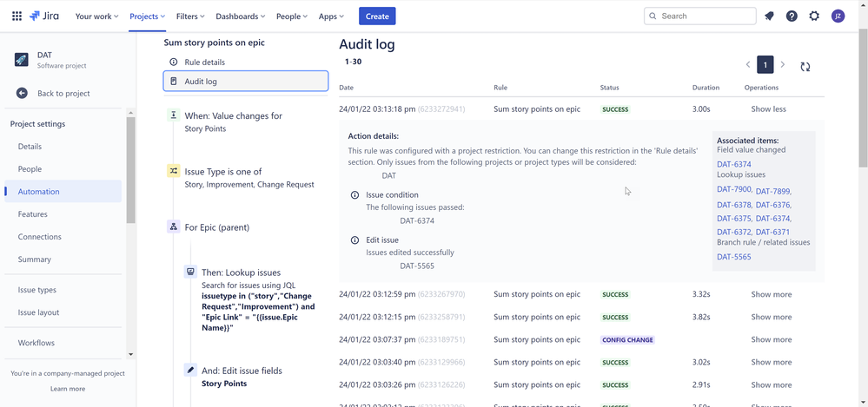868x407 pixels.
Task: Click the Value changes trigger icon
Action: tap(173, 115)
